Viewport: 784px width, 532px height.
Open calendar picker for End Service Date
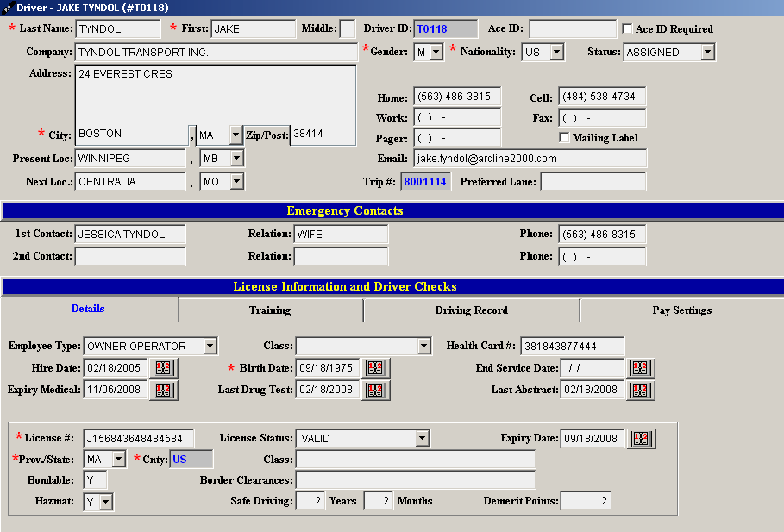click(x=641, y=368)
